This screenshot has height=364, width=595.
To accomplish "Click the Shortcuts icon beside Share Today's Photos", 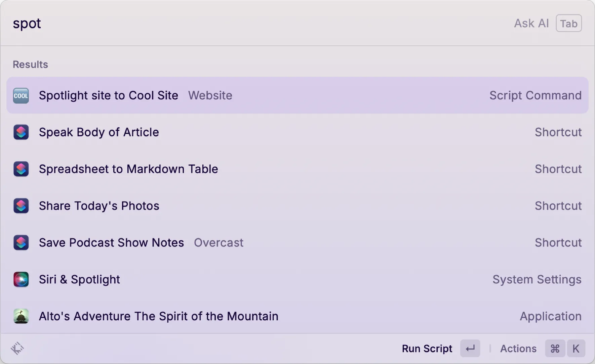I will click(21, 206).
